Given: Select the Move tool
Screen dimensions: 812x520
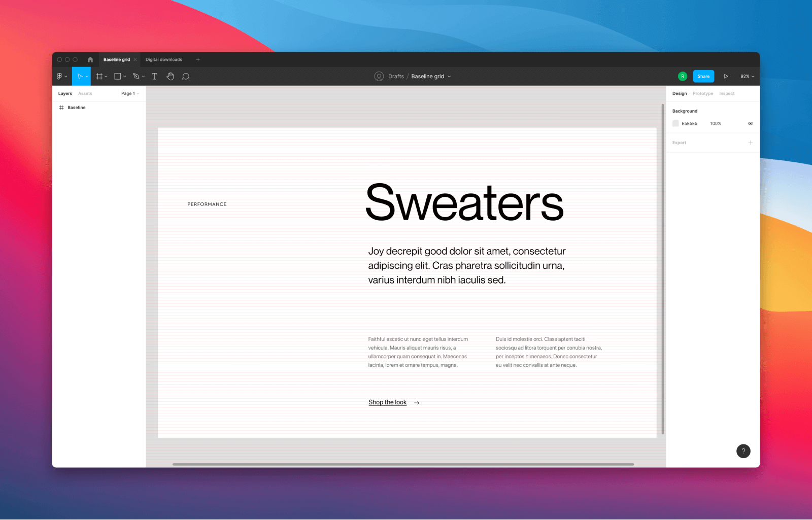Looking at the screenshot, I should click(x=80, y=76).
